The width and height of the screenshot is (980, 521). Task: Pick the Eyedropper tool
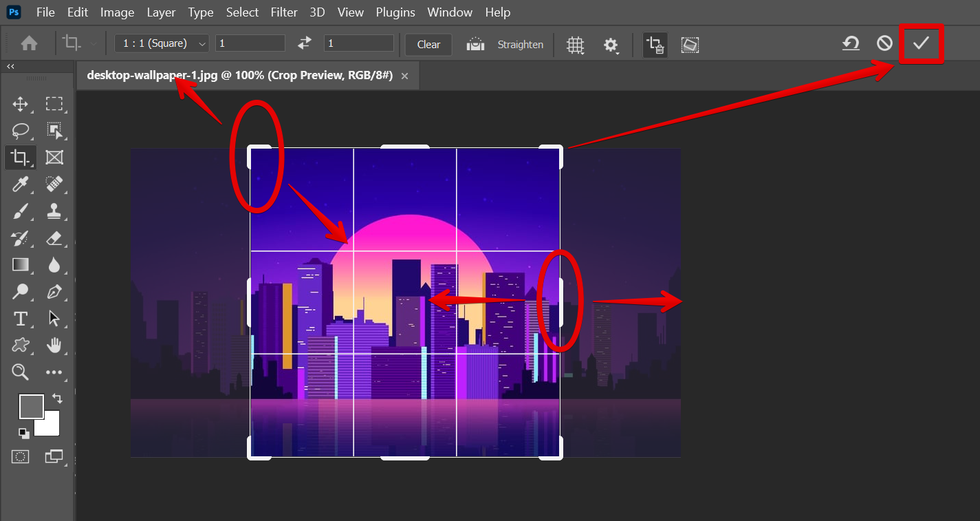pyautogui.click(x=21, y=184)
